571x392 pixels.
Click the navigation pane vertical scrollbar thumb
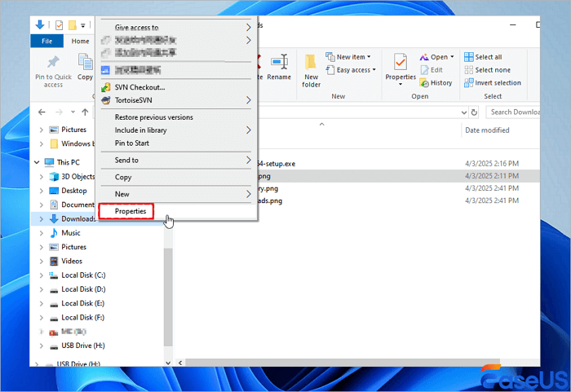[167, 297]
